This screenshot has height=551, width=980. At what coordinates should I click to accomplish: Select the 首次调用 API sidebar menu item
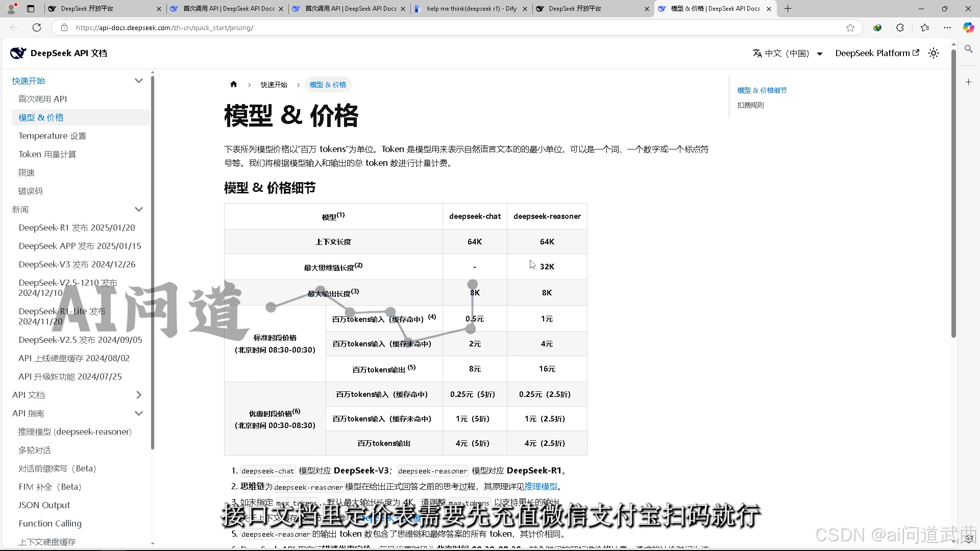click(42, 98)
